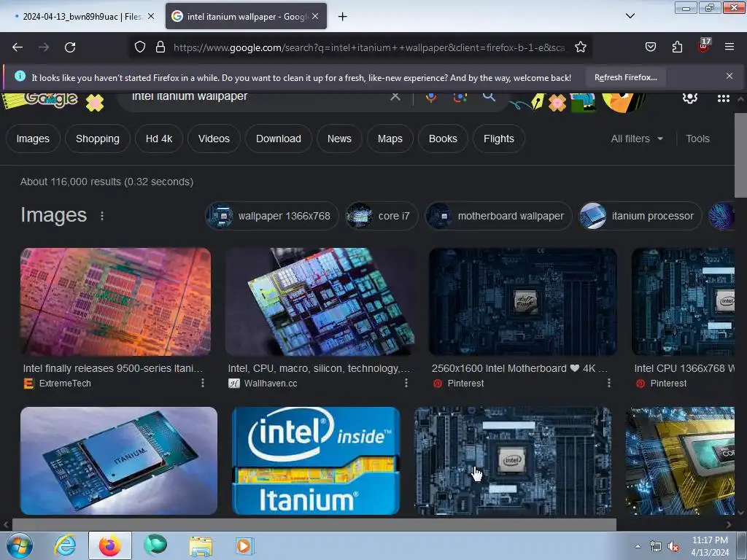This screenshot has width=747, height=560.
Task: Open options for Pinterest 2560x1600 result
Action: (609, 383)
